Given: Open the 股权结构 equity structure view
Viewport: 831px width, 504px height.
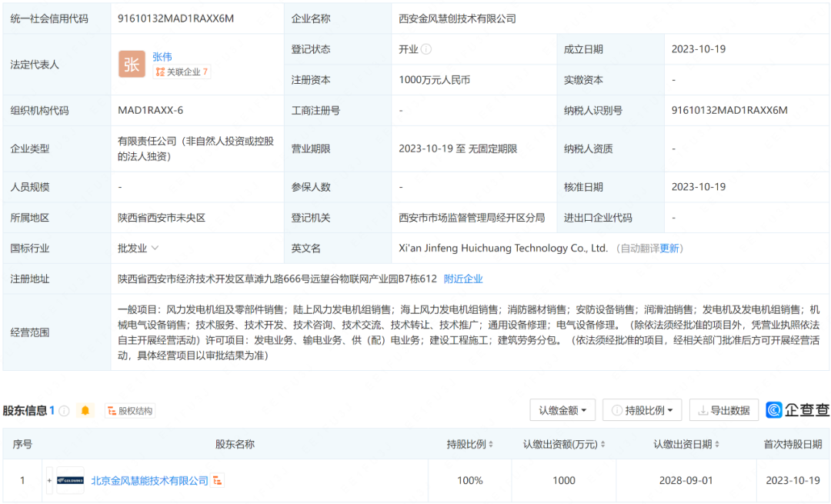Looking at the screenshot, I should click(130, 411).
